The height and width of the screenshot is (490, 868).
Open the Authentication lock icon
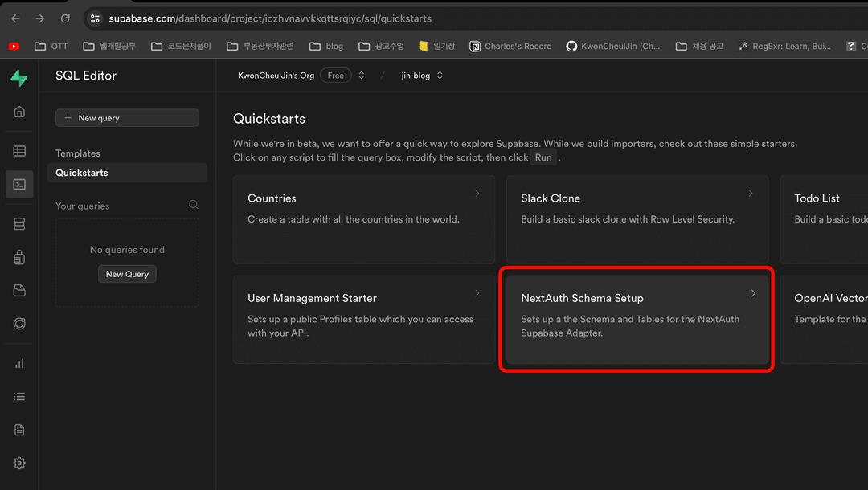pyautogui.click(x=19, y=257)
